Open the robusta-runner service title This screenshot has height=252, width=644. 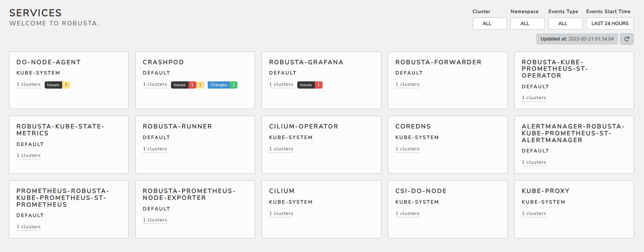tap(177, 126)
